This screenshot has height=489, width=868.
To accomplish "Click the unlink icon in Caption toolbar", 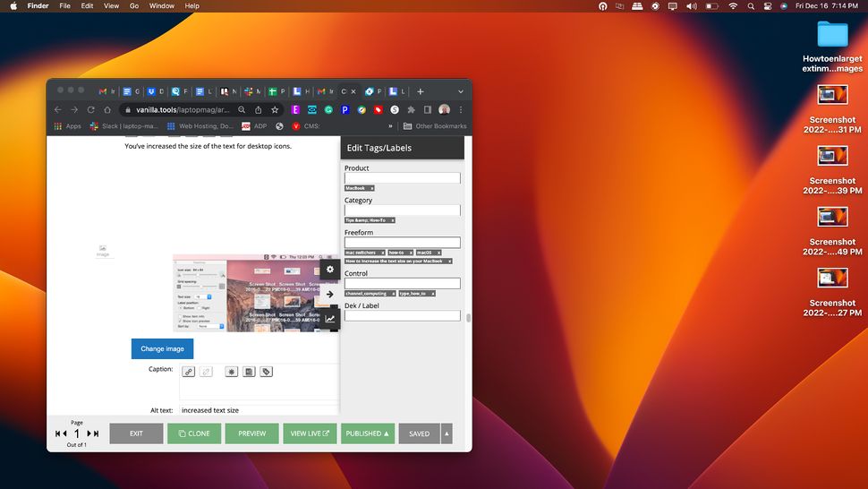I will point(206,372).
